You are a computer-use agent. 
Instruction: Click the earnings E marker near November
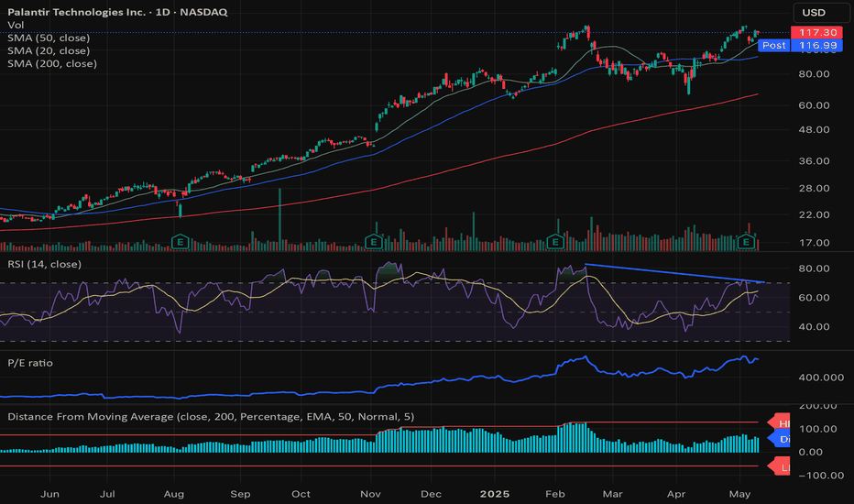(374, 241)
